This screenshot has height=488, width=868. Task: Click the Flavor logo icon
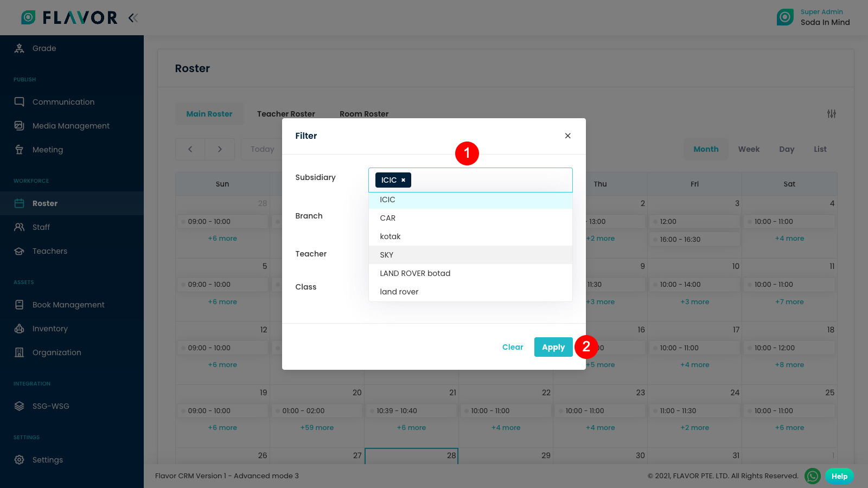tap(28, 17)
